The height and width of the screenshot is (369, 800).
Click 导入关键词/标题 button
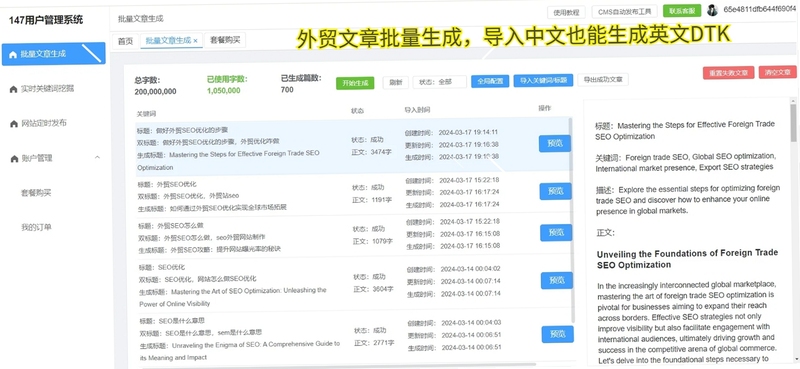tap(543, 80)
